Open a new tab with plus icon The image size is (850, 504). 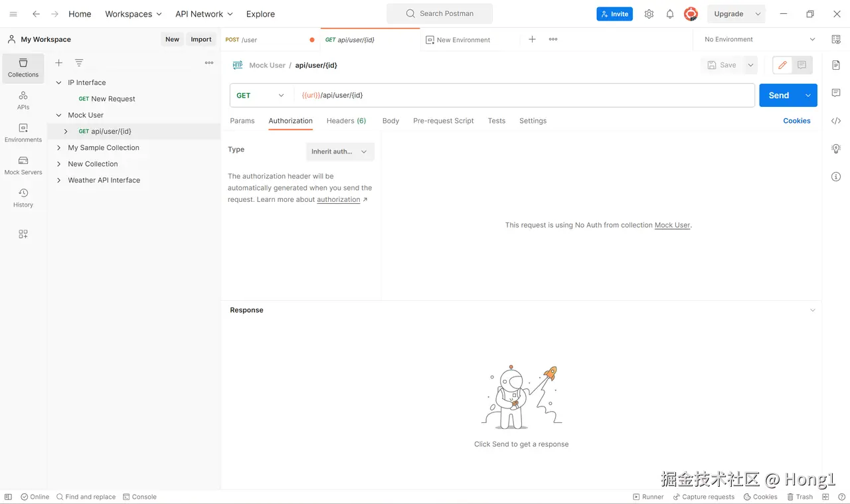point(532,39)
